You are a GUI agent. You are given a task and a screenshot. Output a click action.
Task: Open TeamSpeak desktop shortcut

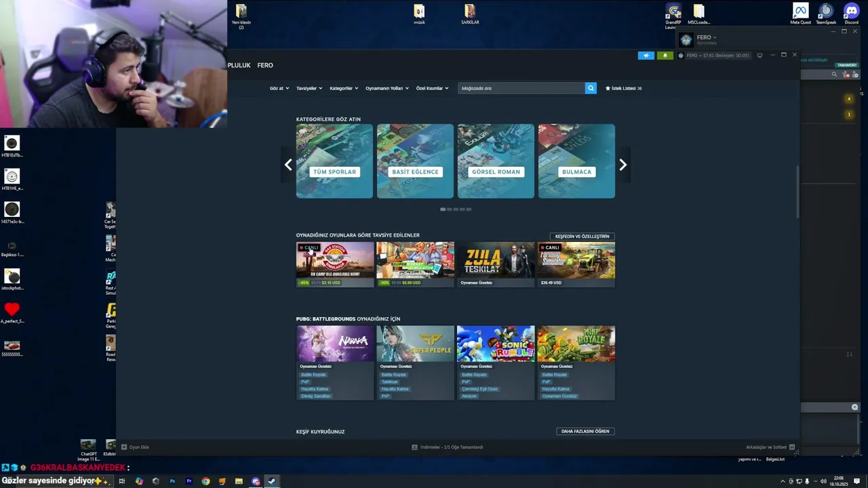(826, 14)
